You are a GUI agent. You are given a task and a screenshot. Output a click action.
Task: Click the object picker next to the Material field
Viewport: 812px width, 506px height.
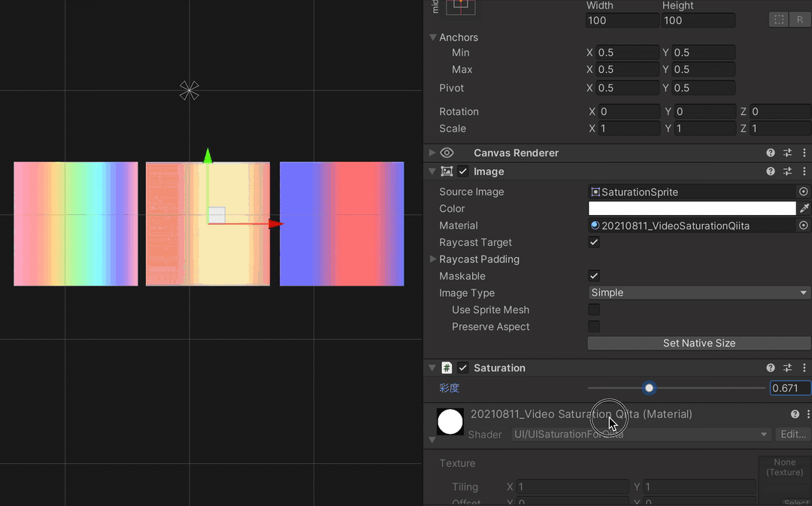[x=803, y=225]
